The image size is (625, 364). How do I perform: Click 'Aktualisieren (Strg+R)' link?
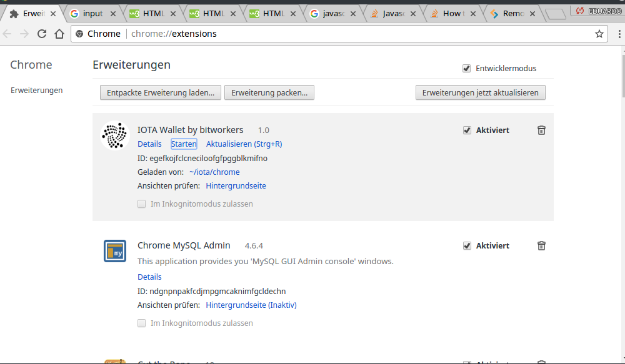[x=244, y=144]
